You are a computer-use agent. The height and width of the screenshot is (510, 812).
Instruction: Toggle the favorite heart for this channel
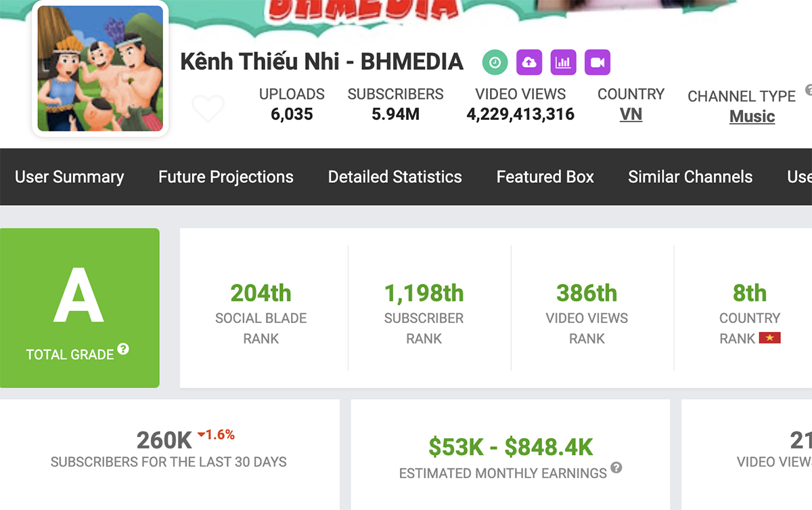[x=208, y=108]
